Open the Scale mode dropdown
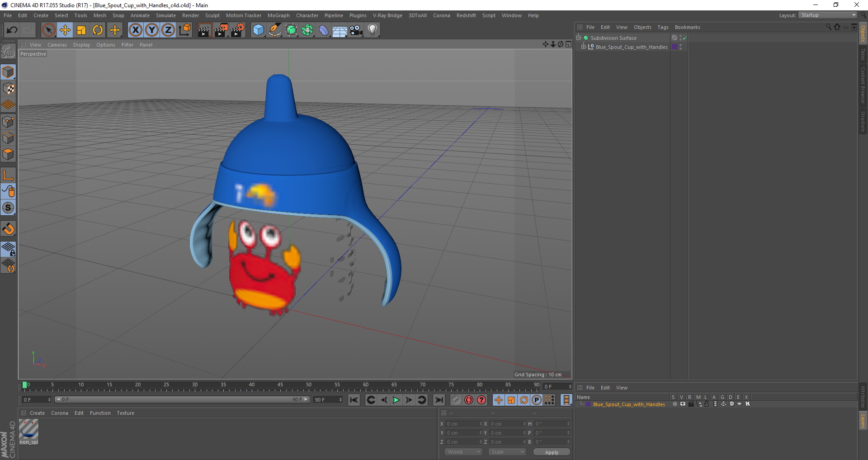 [x=507, y=452]
